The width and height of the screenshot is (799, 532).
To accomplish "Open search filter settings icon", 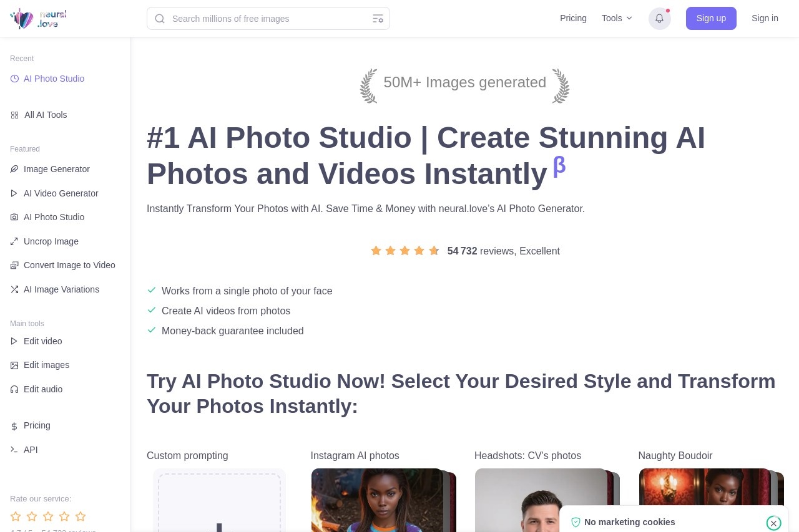I will coord(378,19).
